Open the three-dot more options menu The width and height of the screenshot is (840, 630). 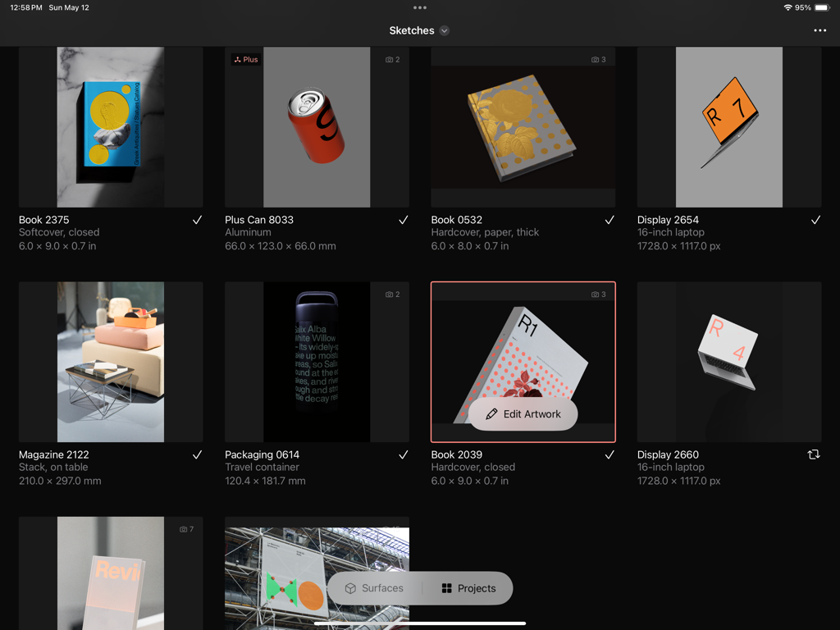(x=819, y=30)
